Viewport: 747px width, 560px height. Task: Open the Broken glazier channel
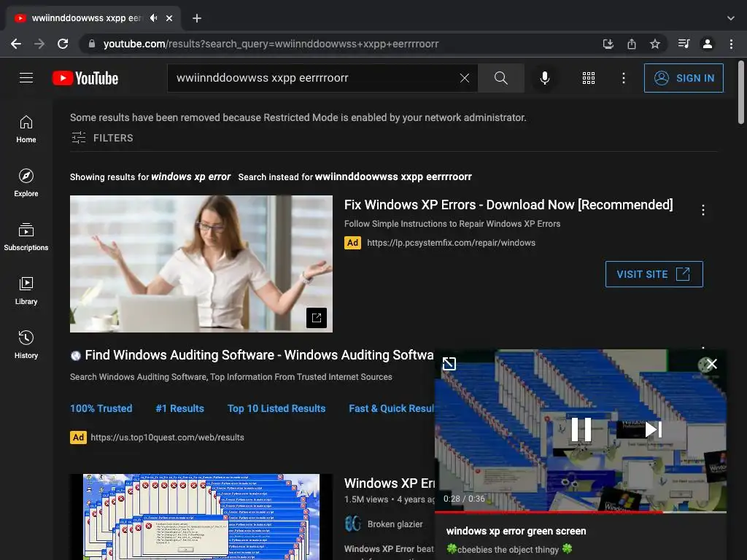pos(395,524)
